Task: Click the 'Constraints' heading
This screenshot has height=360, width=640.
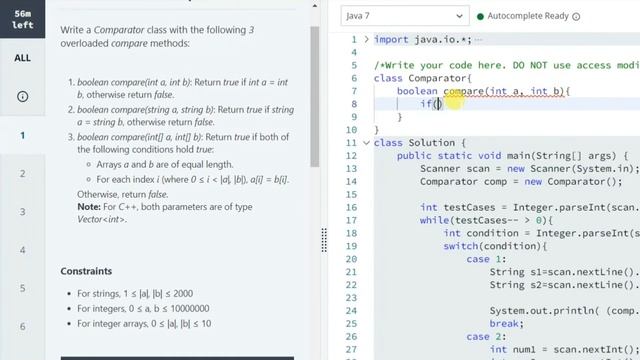Action: click(x=86, y=271)
